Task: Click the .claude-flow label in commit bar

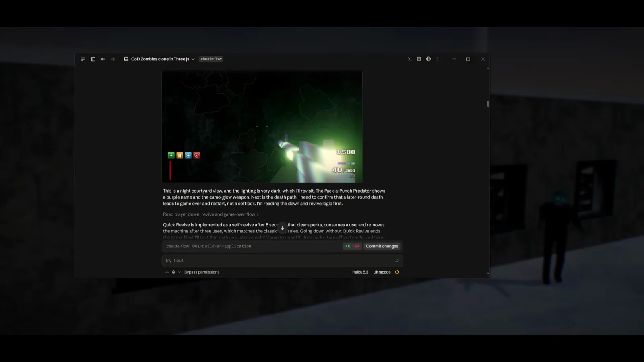Action: pos(178,246)
